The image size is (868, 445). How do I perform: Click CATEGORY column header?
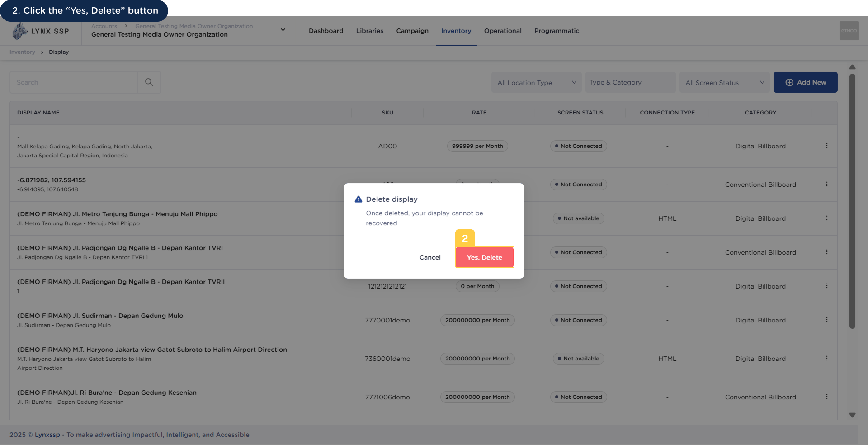tap(760, 113)
